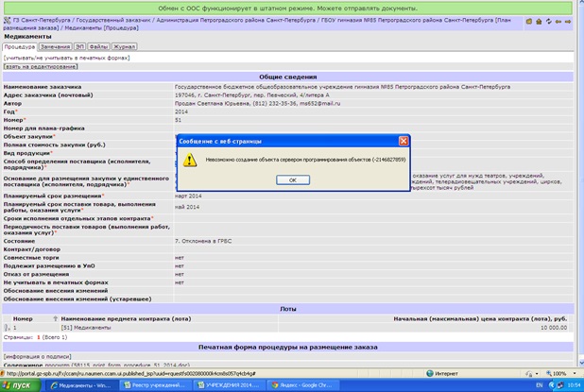This screenshot has width=584, height=392.
Task: Click the system tray clock 10:54
Action: [574, 385]
